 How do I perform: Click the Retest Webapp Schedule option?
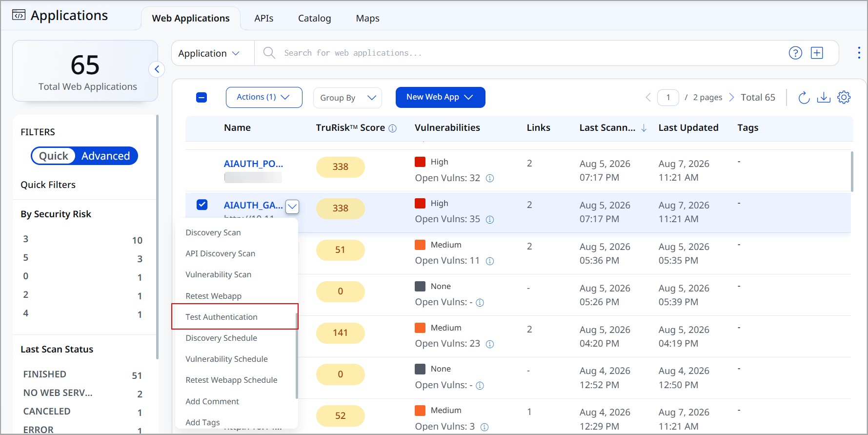click(x=231, y=380)
